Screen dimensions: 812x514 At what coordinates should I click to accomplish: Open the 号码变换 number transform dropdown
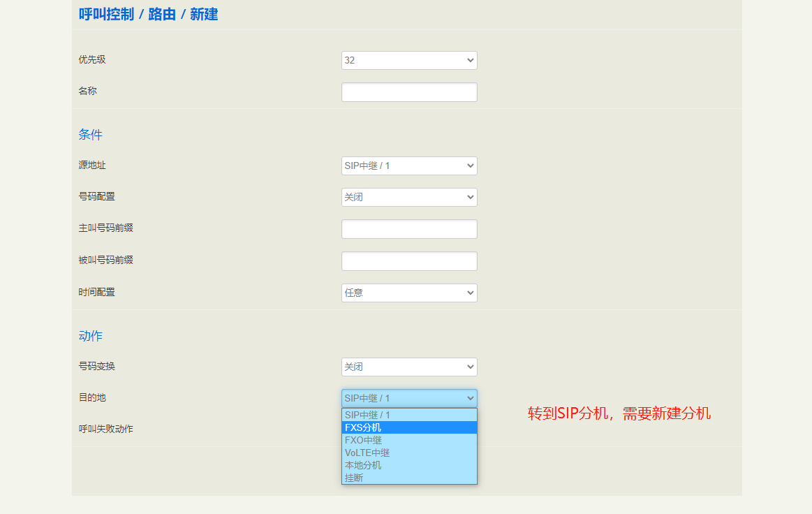[409, 367]
